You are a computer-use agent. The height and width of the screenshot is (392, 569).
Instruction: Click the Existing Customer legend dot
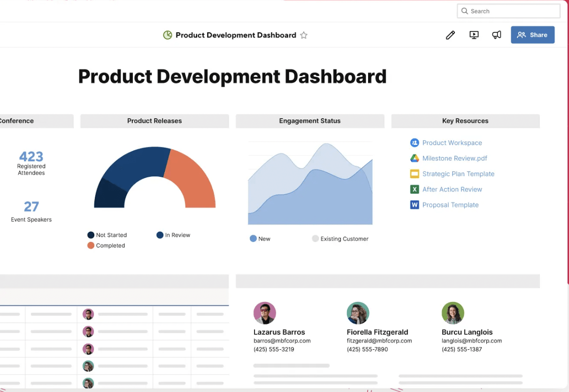click(315, 239)
